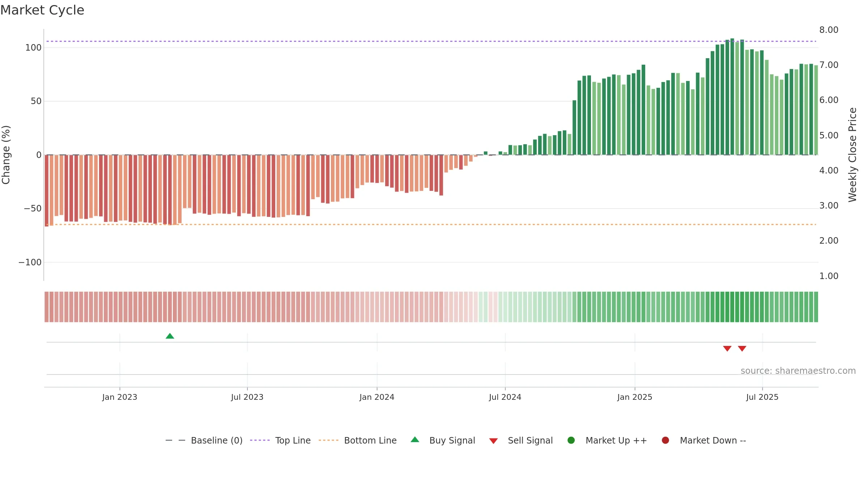This screenshot has height=488, width=868.
Task: Click the red triangle icon in legend
Action: [494, 441]
